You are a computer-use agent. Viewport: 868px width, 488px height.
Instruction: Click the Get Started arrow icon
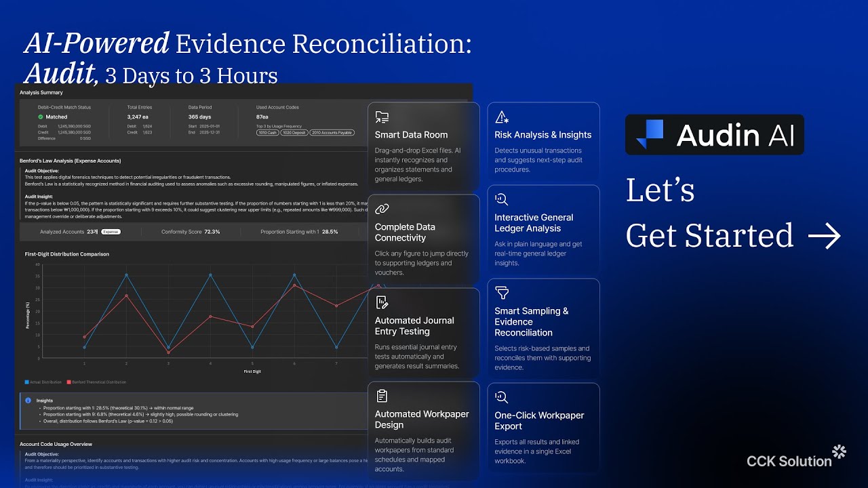(x=825, y=236)
